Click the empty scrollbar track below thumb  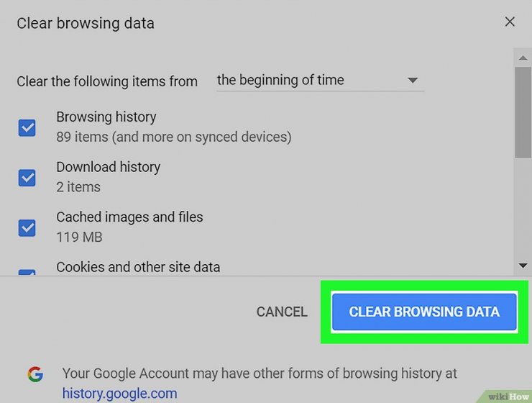click(x=523, y=209)
